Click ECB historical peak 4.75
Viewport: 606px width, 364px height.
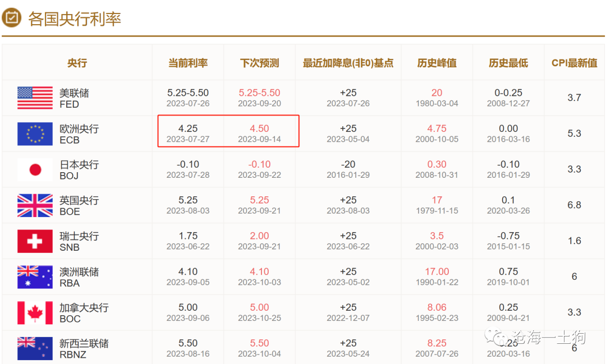pyautogui.click(x=437, y=128)
